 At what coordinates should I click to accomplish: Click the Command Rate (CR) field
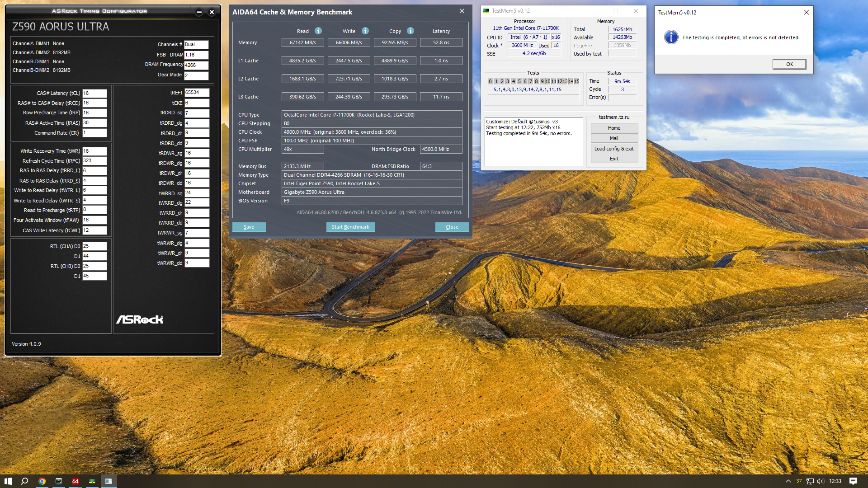94,133
